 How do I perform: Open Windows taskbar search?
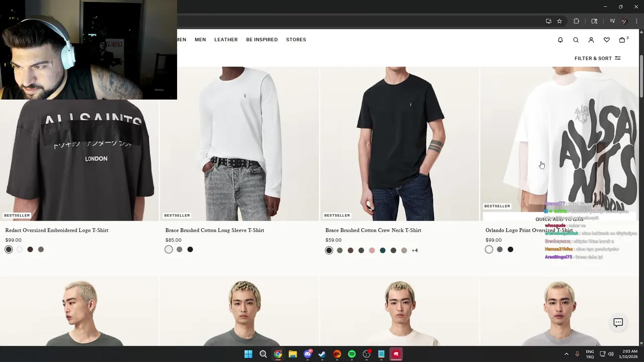pos(263,354)
